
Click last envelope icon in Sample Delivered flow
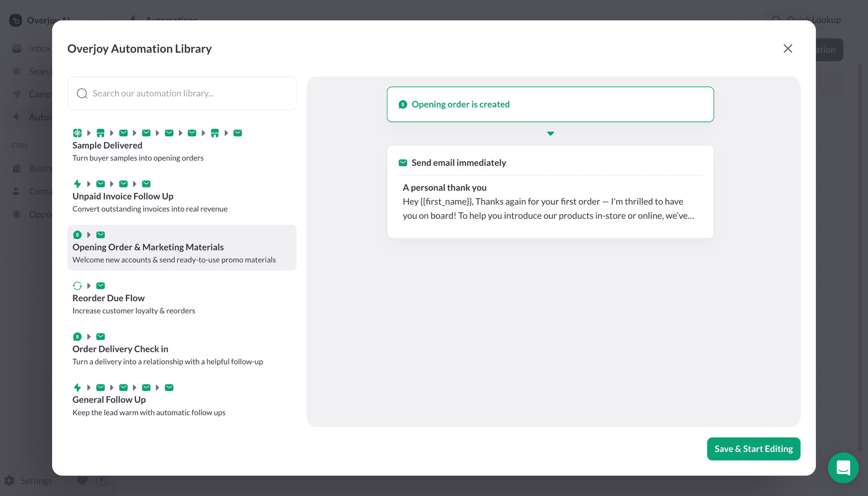pyautogui.click(x=237, y=133)
